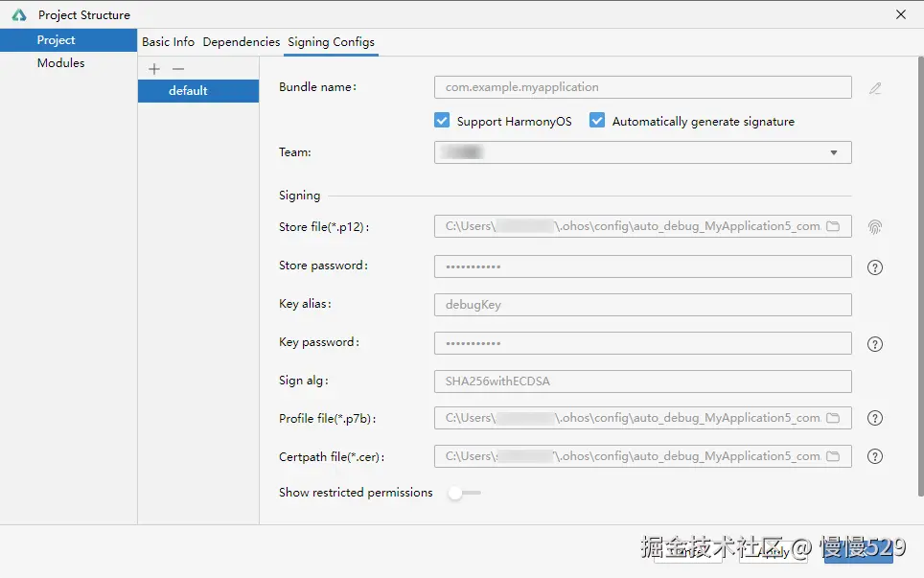Image resolution: width=924 pixels, height=578 pixels.
Task: Toggle the Show restricted permissions switch
Action: (464, 493)
